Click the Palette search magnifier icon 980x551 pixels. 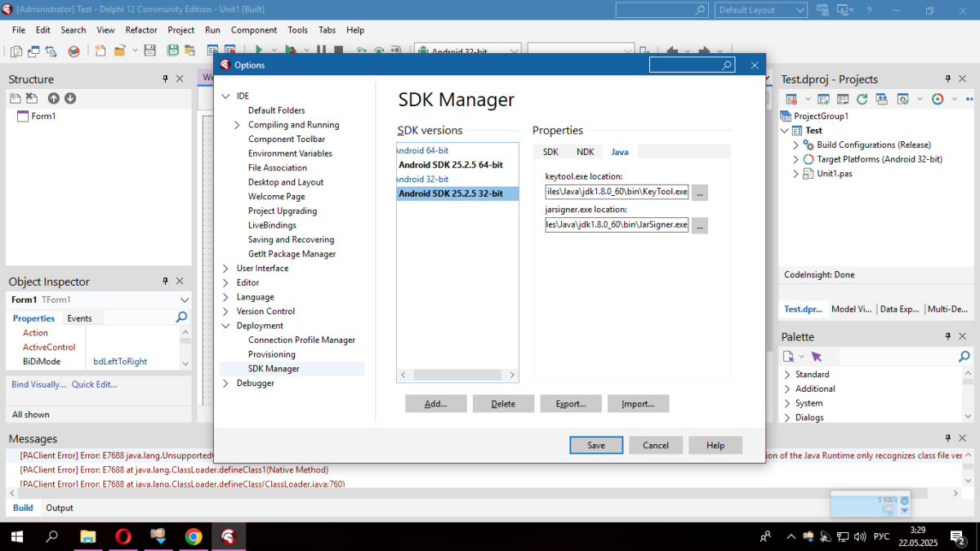click(x=964, y=357)
